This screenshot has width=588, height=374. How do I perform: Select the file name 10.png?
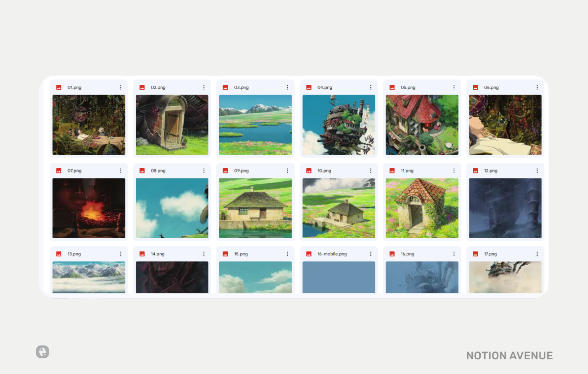coord(324,171)
